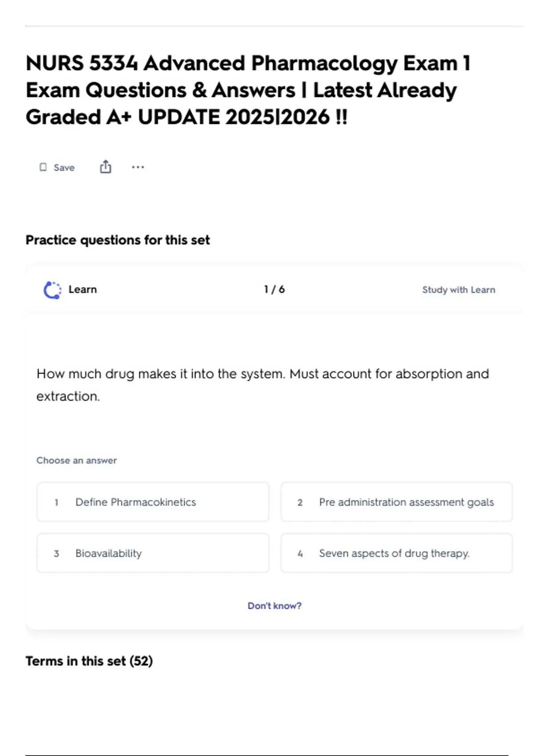The height and width of the screenshot is (756, 534).
Task: Click the 1 / 6 progress counter
Action: 274,290
